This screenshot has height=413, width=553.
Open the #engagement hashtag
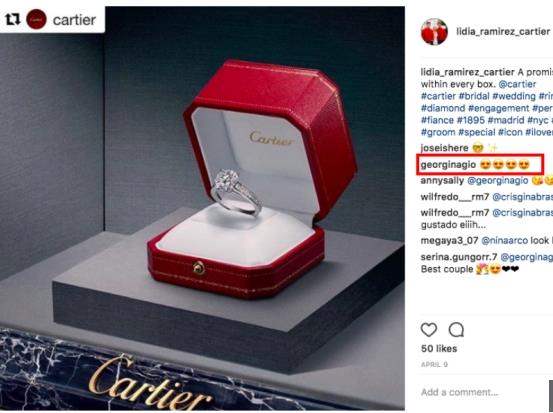point(499,108)
